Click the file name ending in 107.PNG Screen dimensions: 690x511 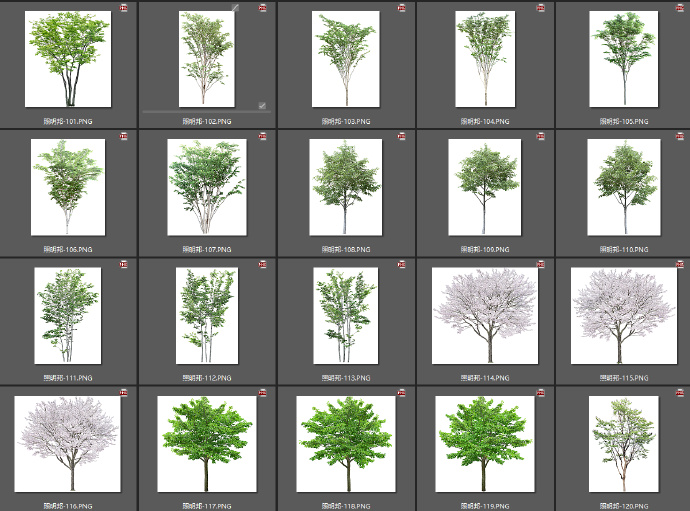pos(207,249)
